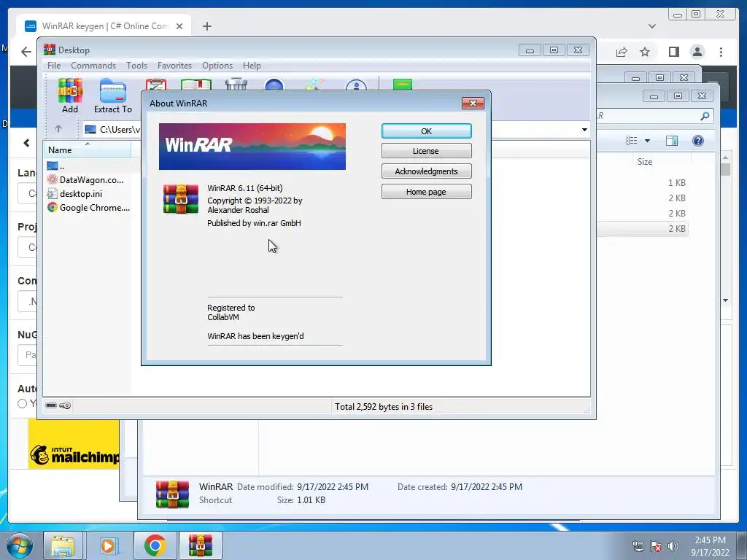Open the Tools menu
Screen dimensions: 747x560
(136, 66)
